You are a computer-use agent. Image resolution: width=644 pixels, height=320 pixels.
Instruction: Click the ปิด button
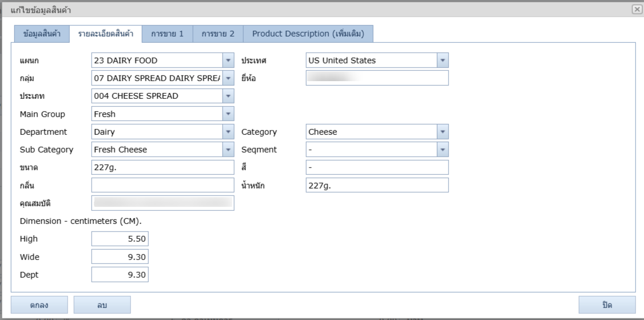click(x=607, y=305)
